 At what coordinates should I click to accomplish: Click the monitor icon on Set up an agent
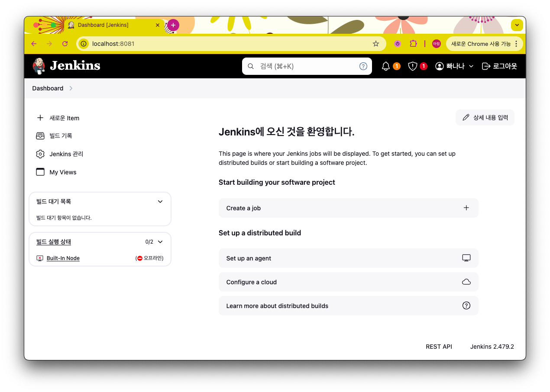click(x=466, y=258)
